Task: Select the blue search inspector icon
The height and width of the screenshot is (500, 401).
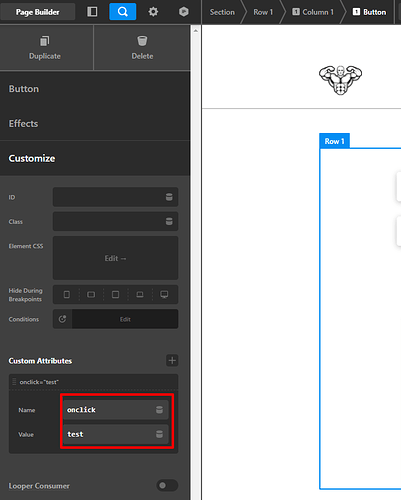Action: (123, 12)
